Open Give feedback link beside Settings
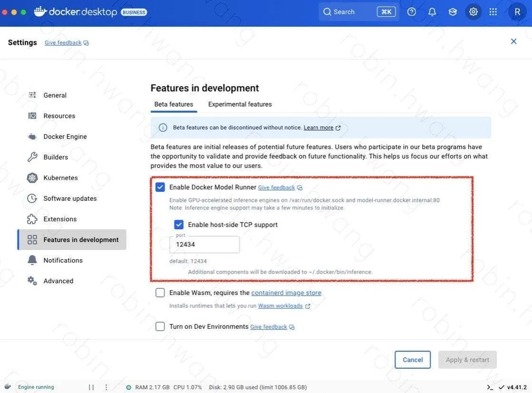Screen dimensions: 532x393 coord(63,43)
